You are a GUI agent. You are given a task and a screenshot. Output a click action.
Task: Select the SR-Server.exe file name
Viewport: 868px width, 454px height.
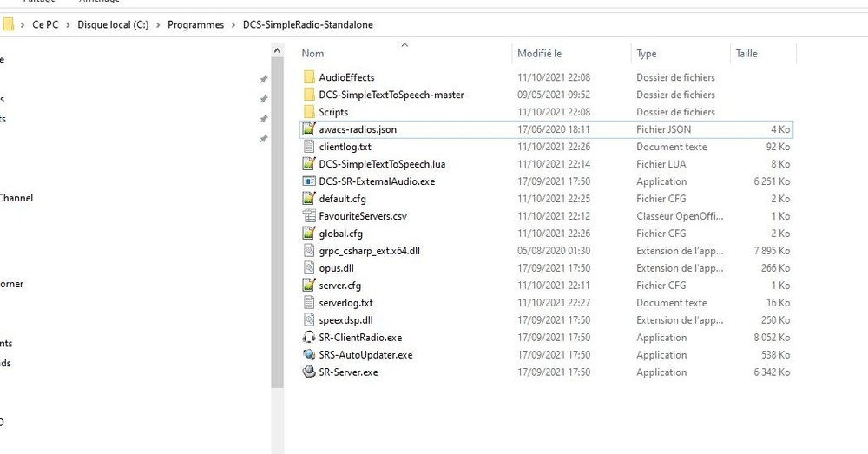click(x=348, y=372)
